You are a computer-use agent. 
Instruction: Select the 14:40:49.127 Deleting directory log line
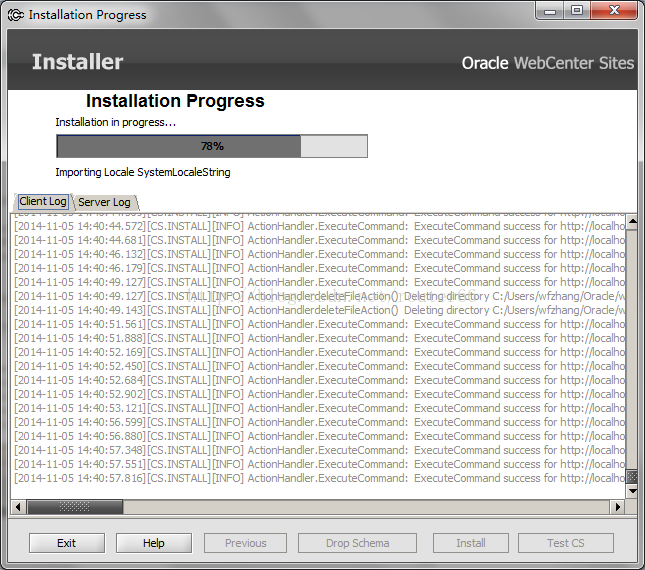[319, 296]
